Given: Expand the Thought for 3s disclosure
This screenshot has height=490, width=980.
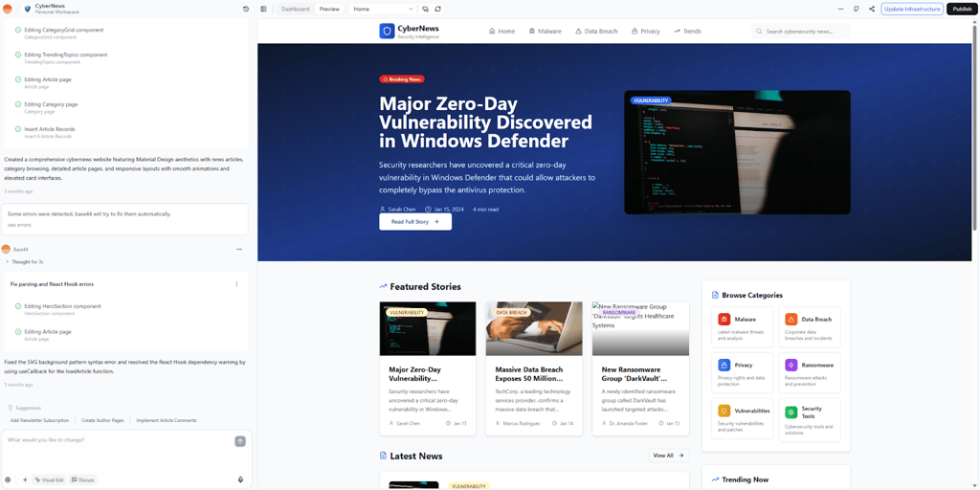Looking at the screenshot, I should [24, 262].
